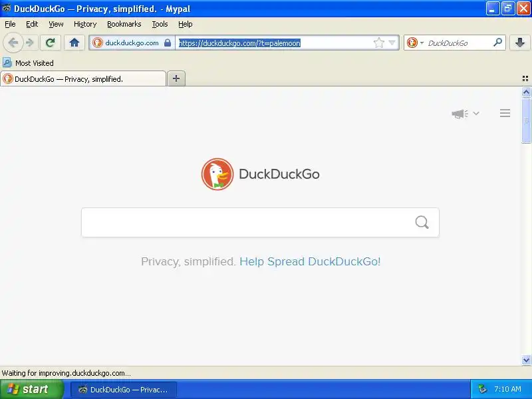Screen dimensions: 532x399
Task: Open the Most Visited bookmarks folder
Action: click(28, 63)
